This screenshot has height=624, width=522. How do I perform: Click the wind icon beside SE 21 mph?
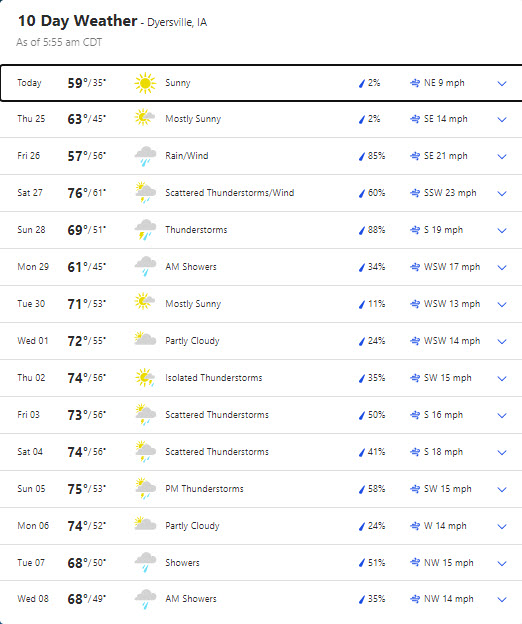click(x=415, y=156)
